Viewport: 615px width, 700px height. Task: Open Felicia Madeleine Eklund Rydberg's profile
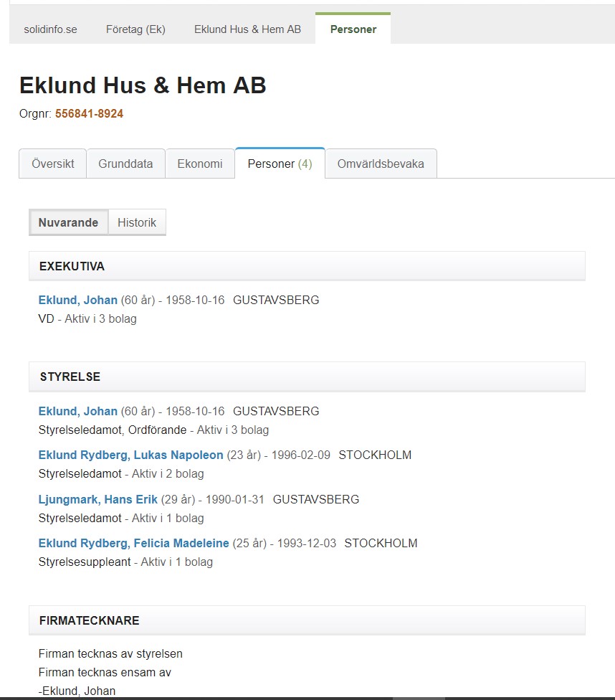point(133,543)
